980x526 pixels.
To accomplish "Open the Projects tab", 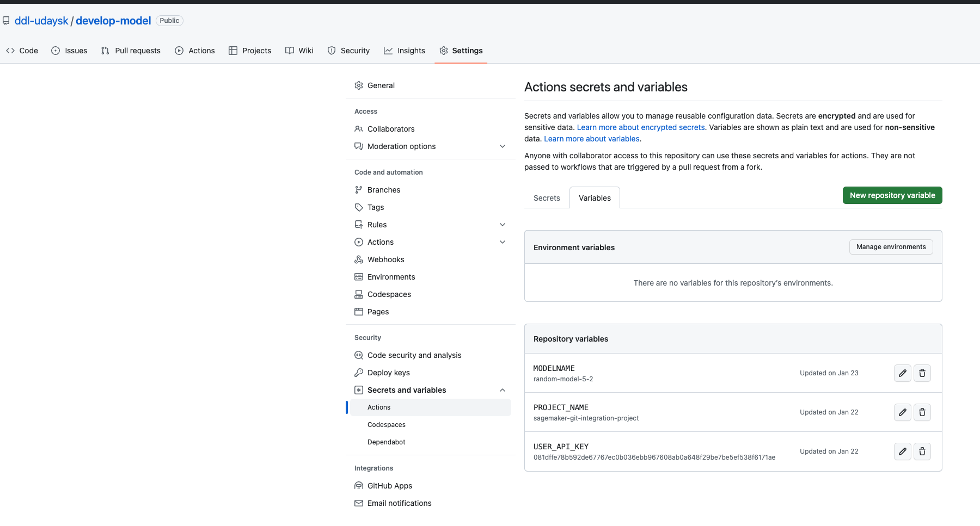I will pos(250,51).
